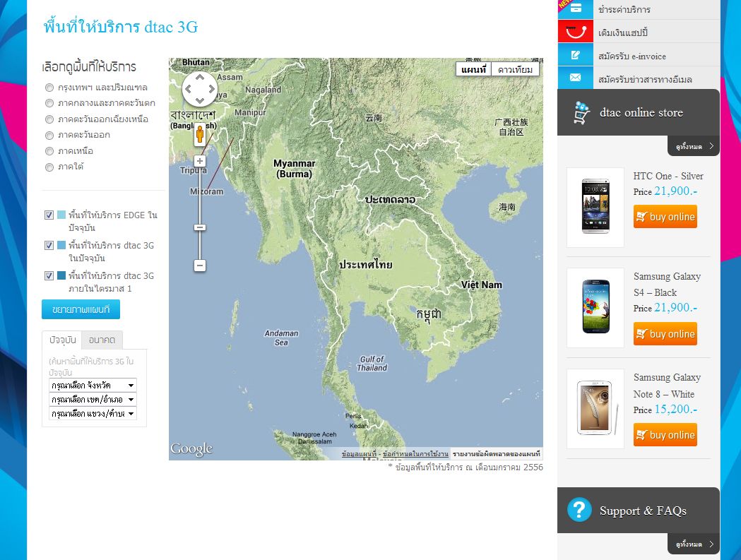The image size is (741, 560).
Task: Pan the map up with the top arrow
Action: 200,77
